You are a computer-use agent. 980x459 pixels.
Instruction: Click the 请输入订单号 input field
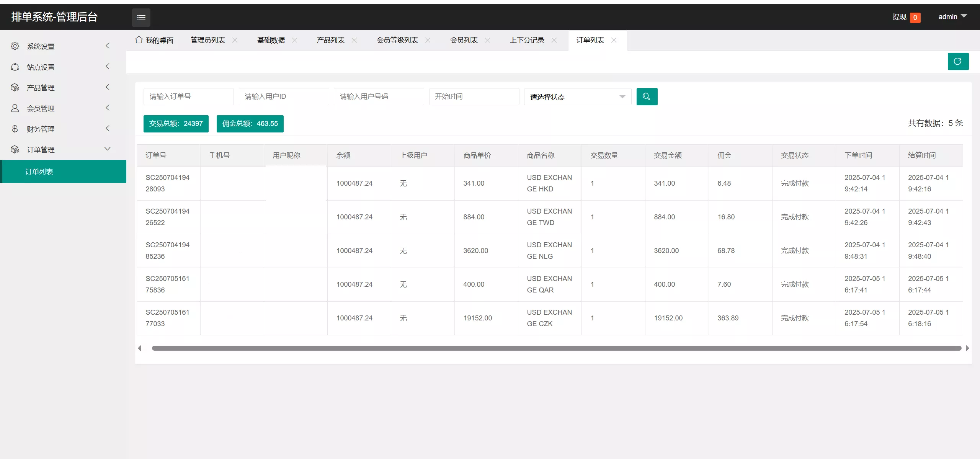click(x=188, y=96)
